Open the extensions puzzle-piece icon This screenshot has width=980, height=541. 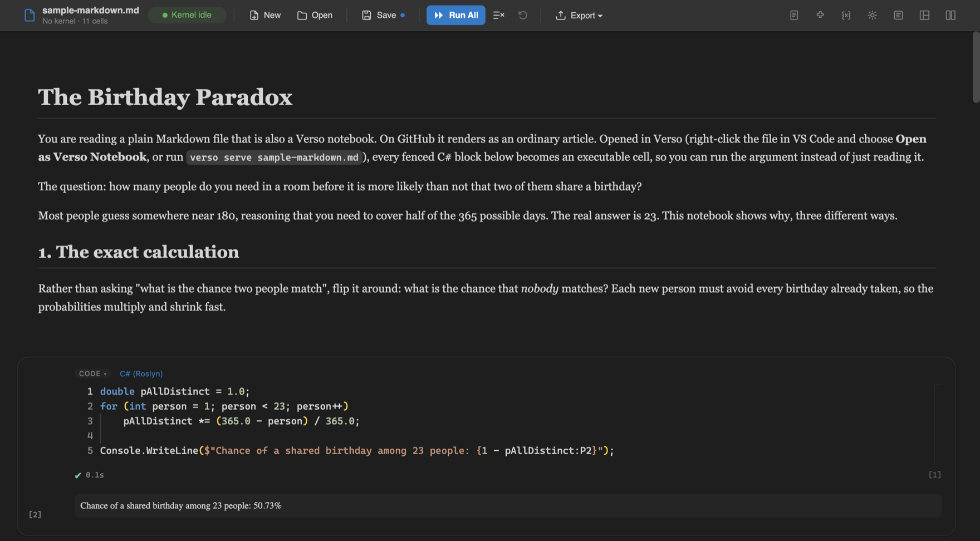coord(820,16)
